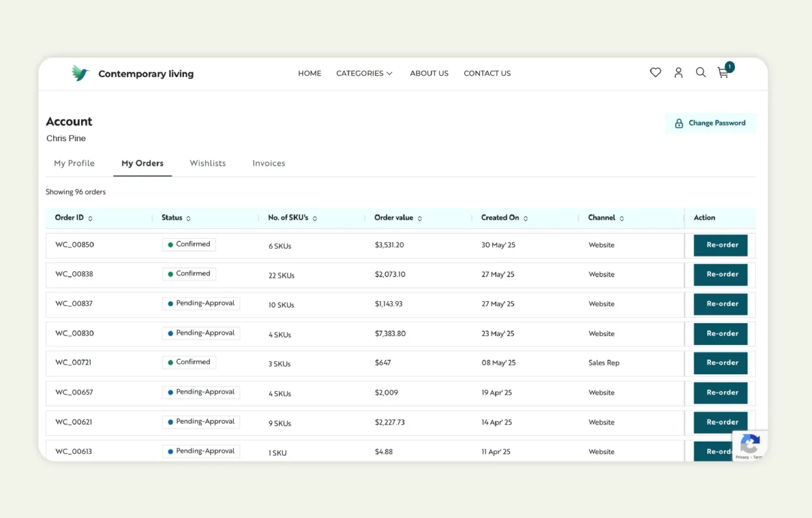Click the lock icon next to Change Password
Image resolution: width=812 pixels, height=518 pixels.
coord(679,123)
